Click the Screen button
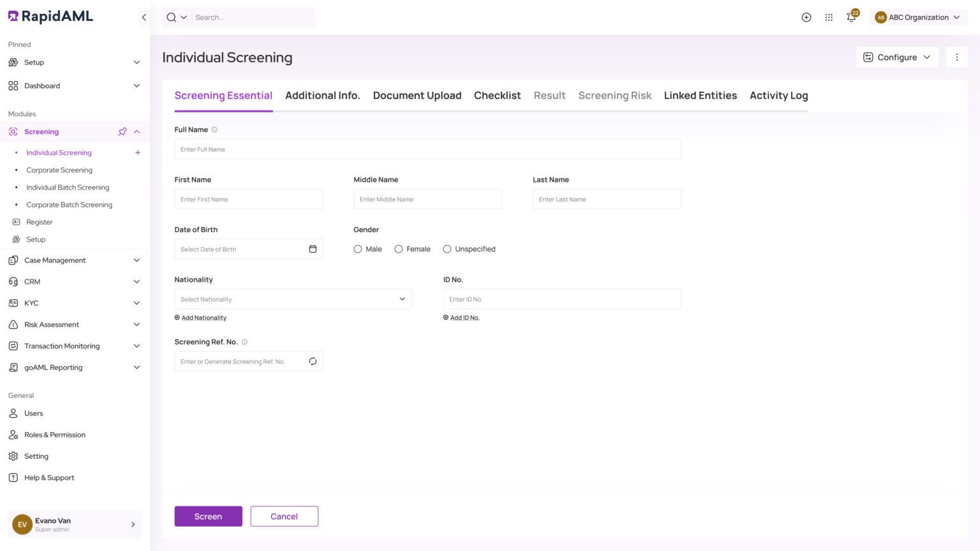 (208, 516)
